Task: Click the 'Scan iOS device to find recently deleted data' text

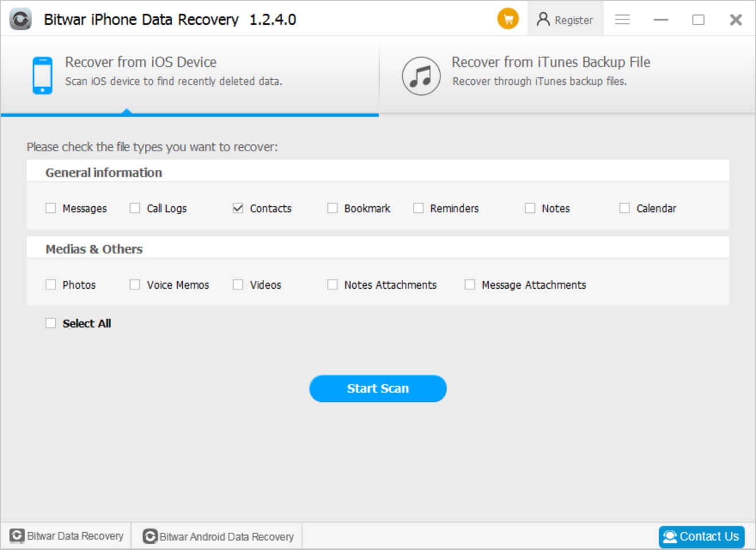Action: [174, 81]
